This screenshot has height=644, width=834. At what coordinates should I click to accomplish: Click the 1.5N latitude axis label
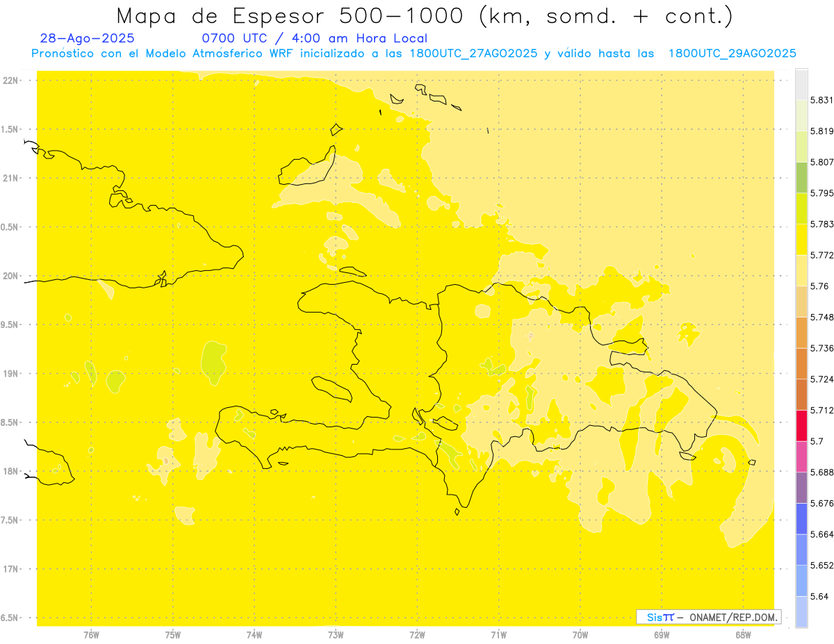pos(10,129)
